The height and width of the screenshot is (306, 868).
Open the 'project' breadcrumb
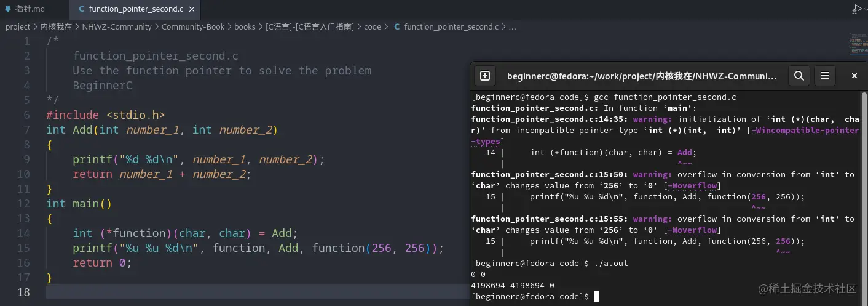coord(18,27)
